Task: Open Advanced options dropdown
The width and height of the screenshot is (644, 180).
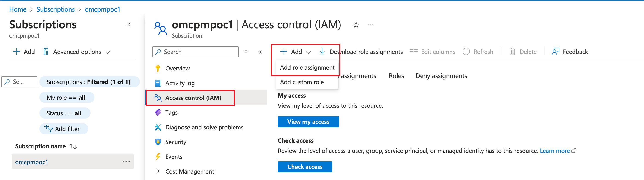Action: point(77,52)
